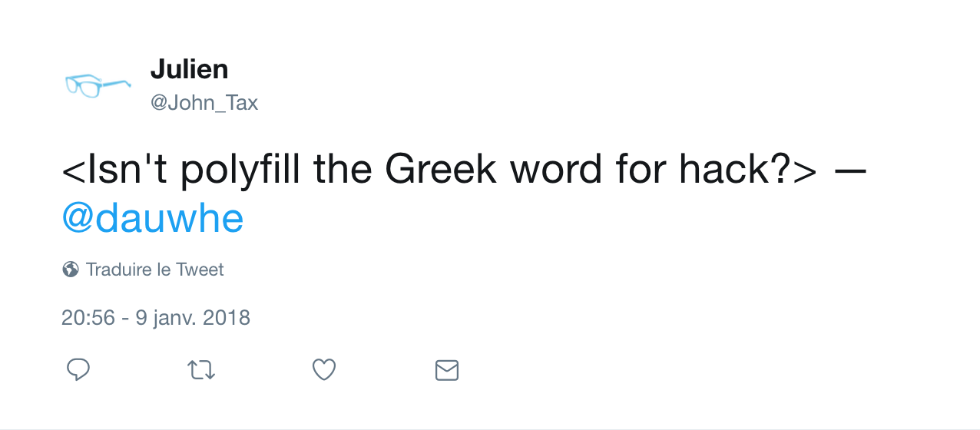980x430 pixels.
Task: Click the time '20:56' in the timestamp
Action: pos(88,317)
